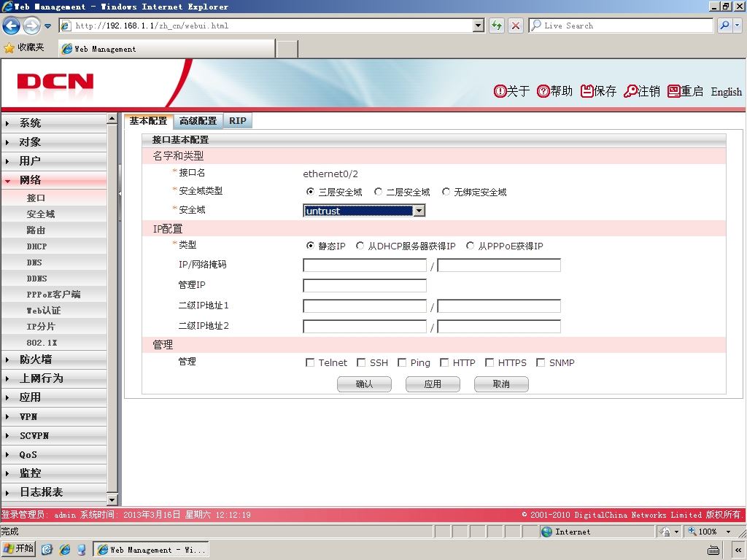Select obtain IP from DHCP radio
Screen dimensions: 747x560
tap(360, 246)
